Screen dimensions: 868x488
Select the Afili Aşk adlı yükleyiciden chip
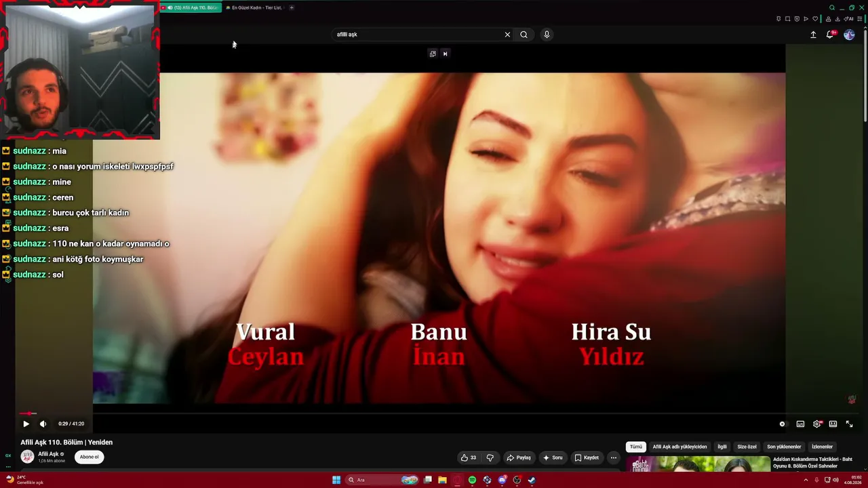pos(679,447)
